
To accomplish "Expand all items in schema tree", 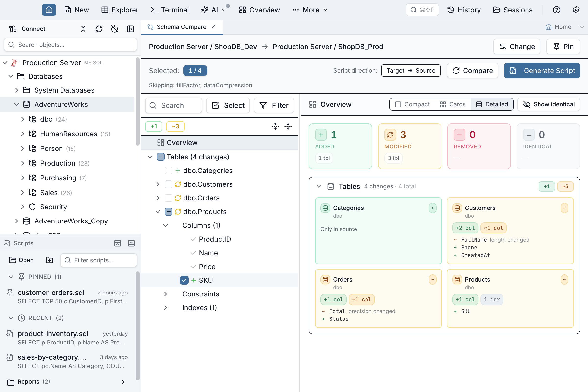I will (275, 126).
